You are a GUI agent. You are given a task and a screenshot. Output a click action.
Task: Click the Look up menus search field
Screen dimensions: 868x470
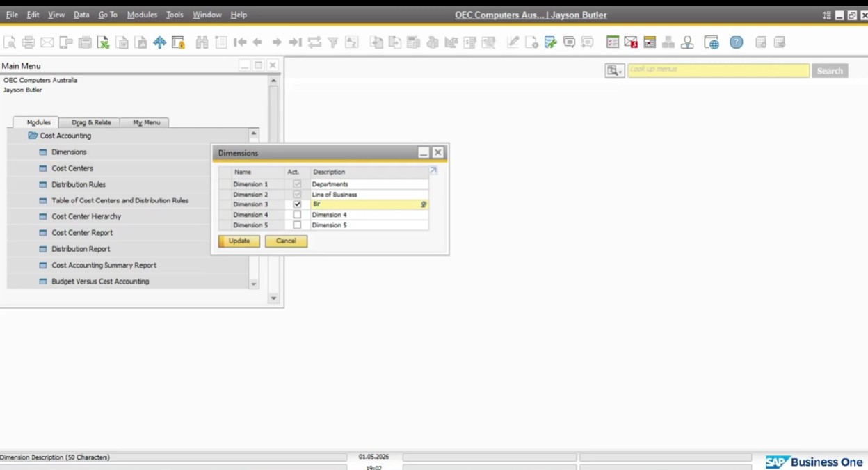click(718, 70)
